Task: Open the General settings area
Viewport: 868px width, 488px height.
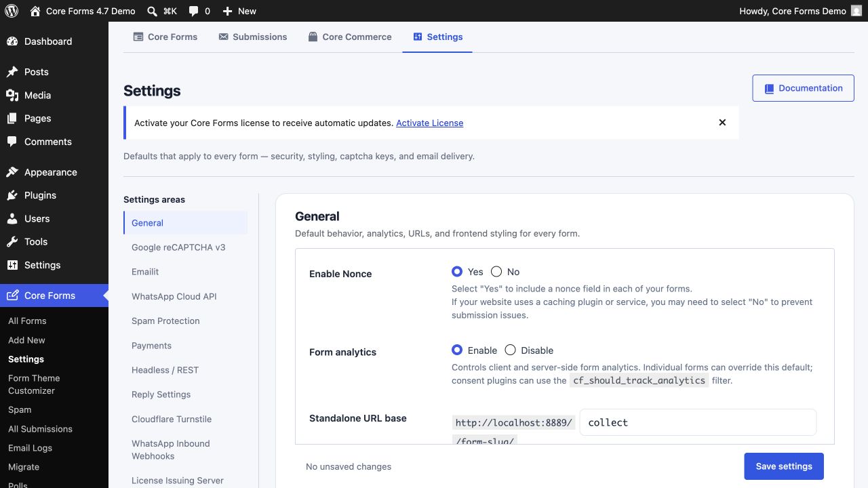Action: pos(186,223)
